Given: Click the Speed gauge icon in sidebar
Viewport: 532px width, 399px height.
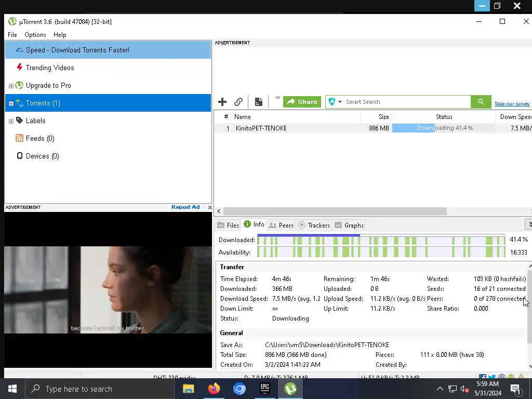Looking at the screenshot, I should point(20,50).
